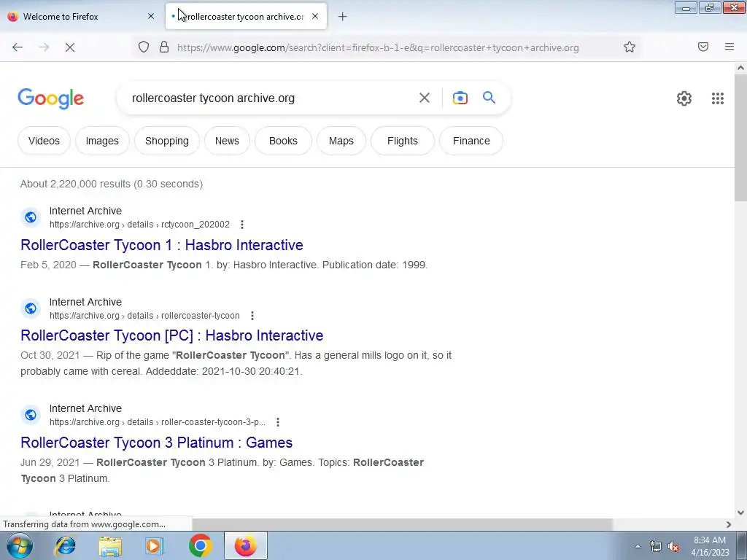Screen dimensions: 747x560
Task: Open Google quick settings gear
Action: pos(684,98)
